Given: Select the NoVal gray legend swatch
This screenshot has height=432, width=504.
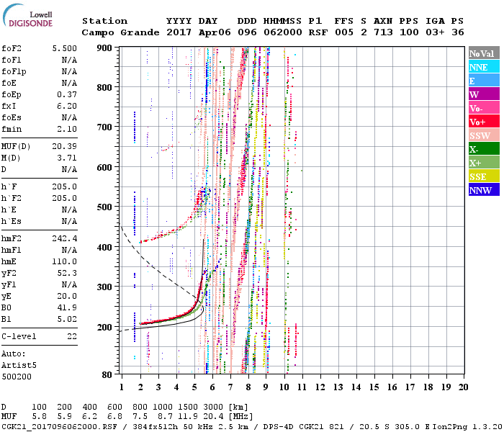Looking at the screenshot, I should tap(484, 53).
